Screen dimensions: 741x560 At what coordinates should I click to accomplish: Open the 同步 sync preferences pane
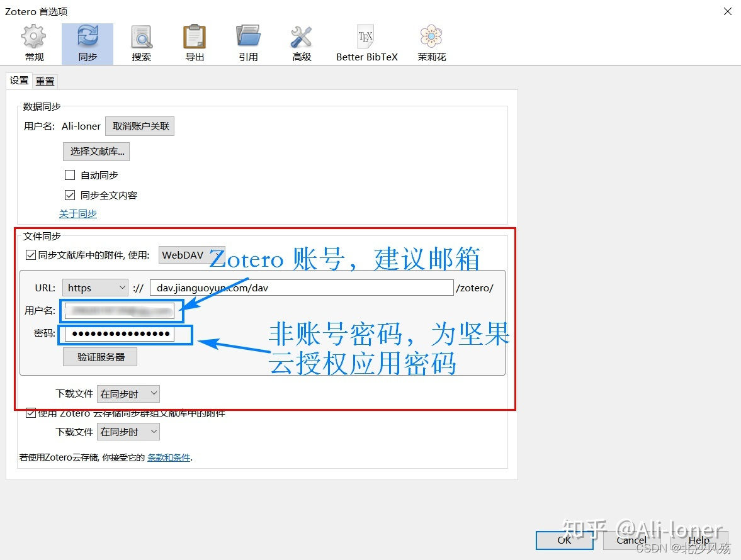(x=88, y=43)
